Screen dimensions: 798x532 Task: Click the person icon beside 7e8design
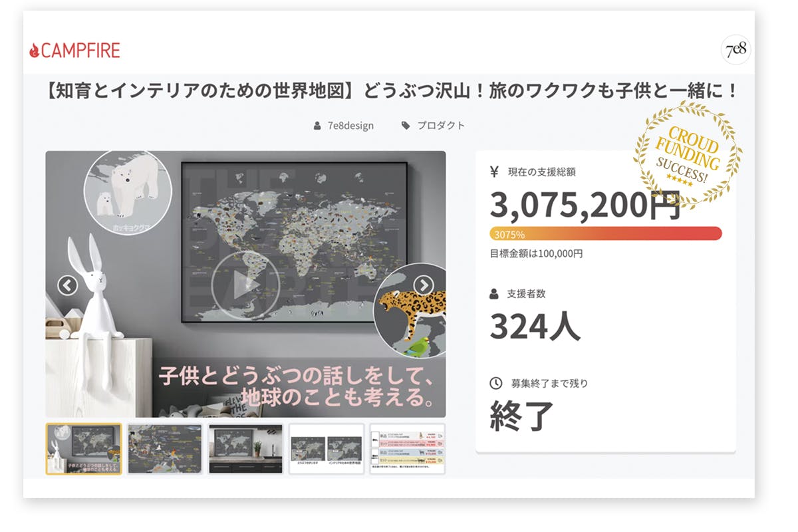[317, 126]
